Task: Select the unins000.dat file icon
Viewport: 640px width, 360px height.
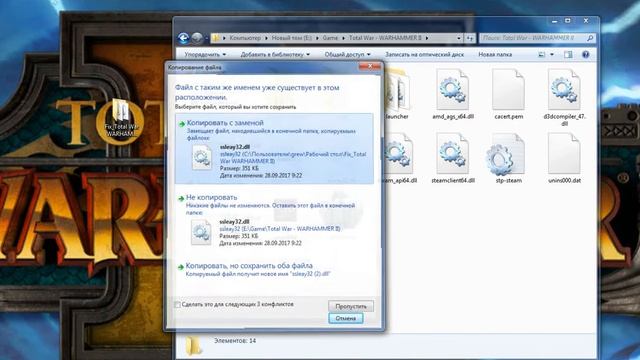Action: (x=564, y=153)
